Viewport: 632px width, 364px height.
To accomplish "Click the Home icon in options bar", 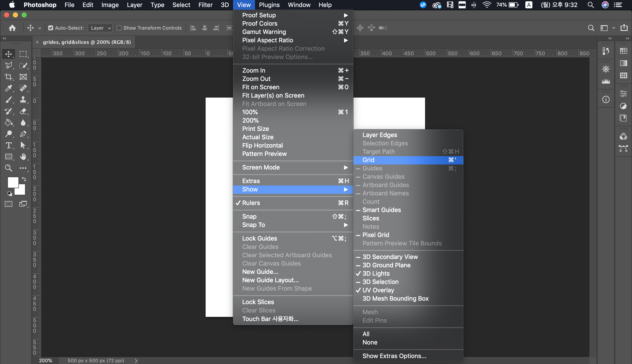I will (12, 28).
